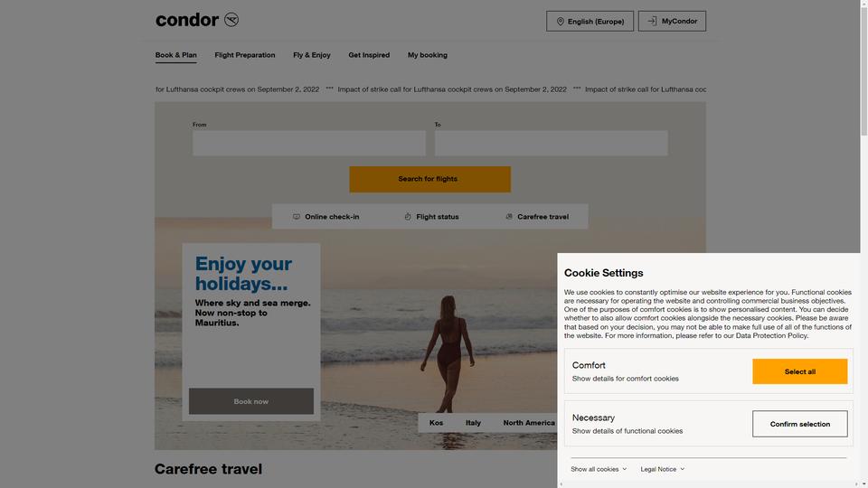Click the login arrow icon beside MyCondor

[652, 21]
